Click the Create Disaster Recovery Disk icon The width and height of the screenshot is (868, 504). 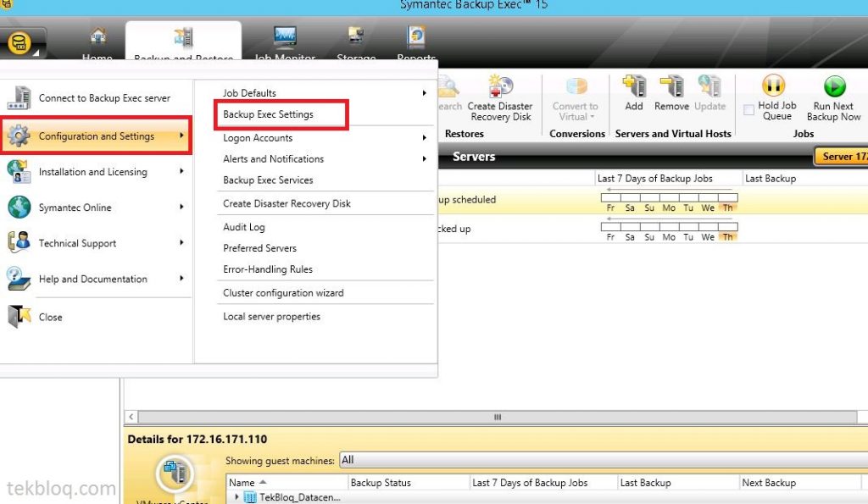click(500, 86)
